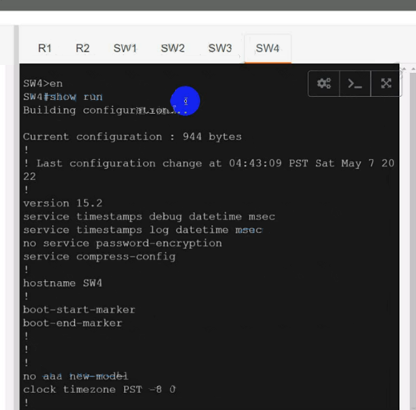Image resolution: width=416 pixels, height=410 pixels.
Task: Click the "version 15.2" line
Action: point(63,203)
